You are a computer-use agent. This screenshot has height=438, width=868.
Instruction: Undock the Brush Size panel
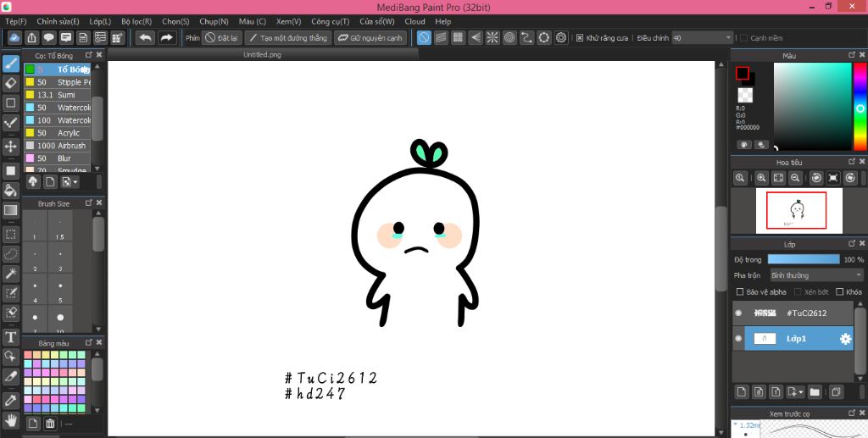point(88,203)
